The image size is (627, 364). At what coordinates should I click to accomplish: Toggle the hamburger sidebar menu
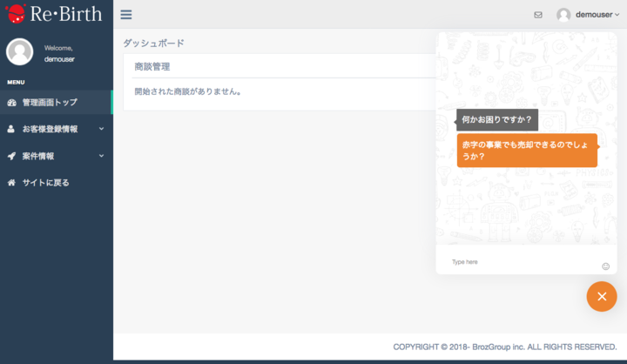pos(126,15)
